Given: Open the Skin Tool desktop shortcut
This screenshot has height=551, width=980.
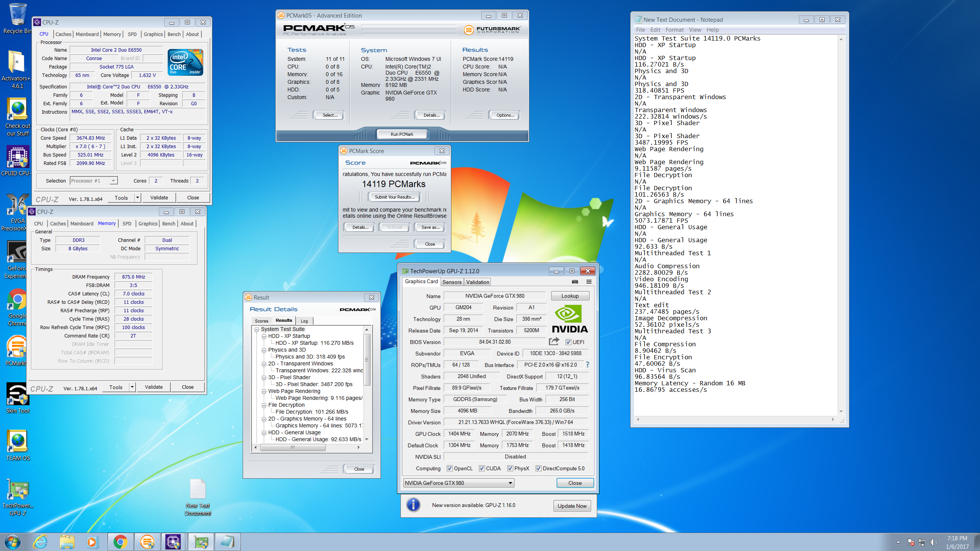Looking at the screenshot, I should [x=17, y=398].
